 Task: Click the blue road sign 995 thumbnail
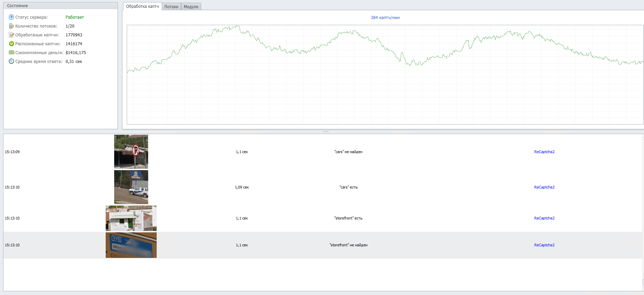pos(131,245)
